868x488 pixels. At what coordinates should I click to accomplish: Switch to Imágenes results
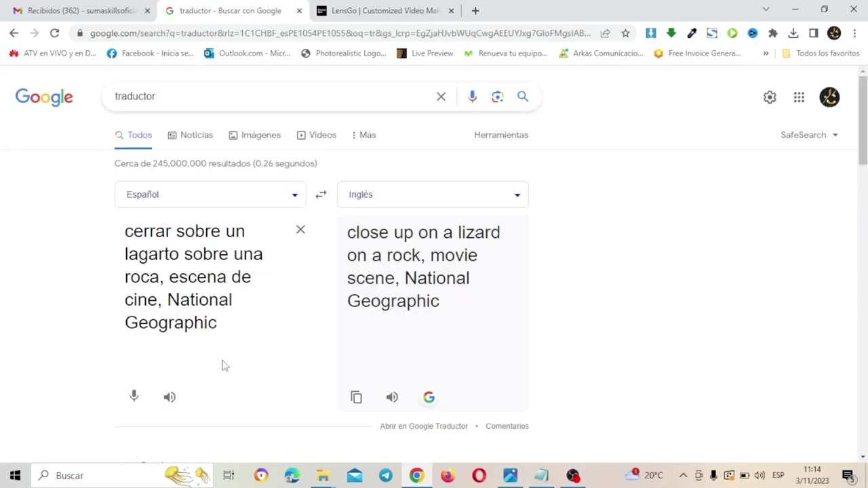click(254, 135)
